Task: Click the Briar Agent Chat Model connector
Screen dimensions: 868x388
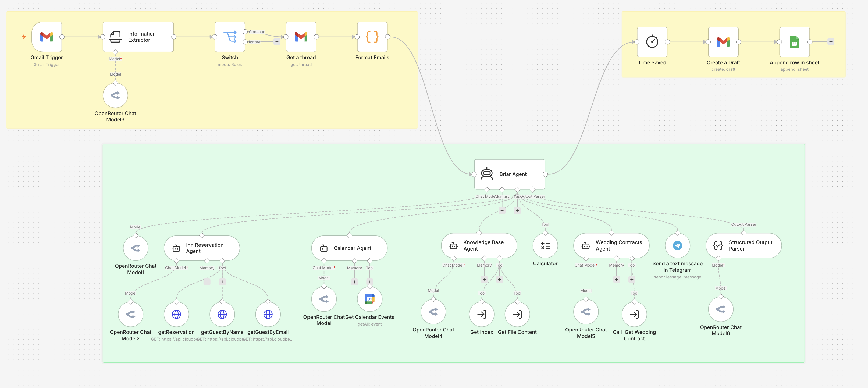Action: pos(486,189)
